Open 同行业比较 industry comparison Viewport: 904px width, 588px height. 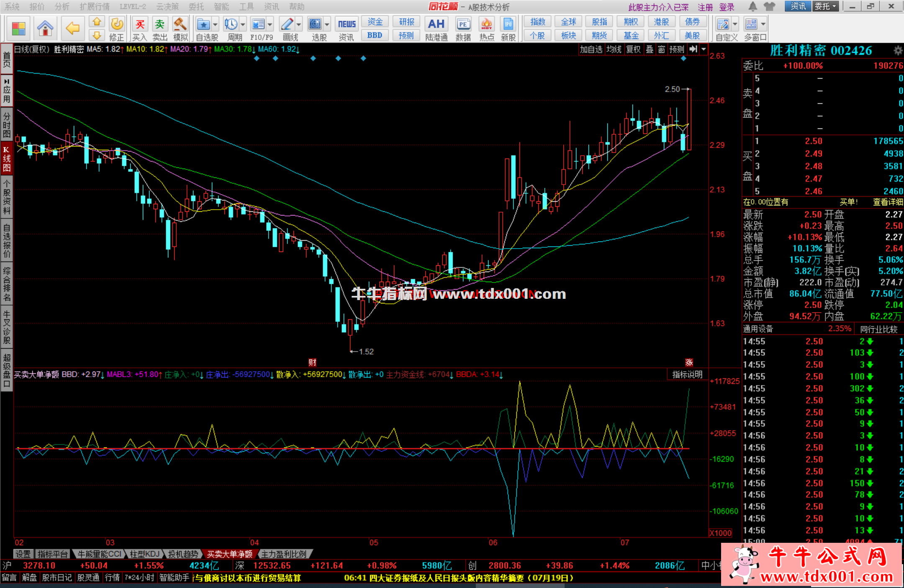[x=879, y=329]
